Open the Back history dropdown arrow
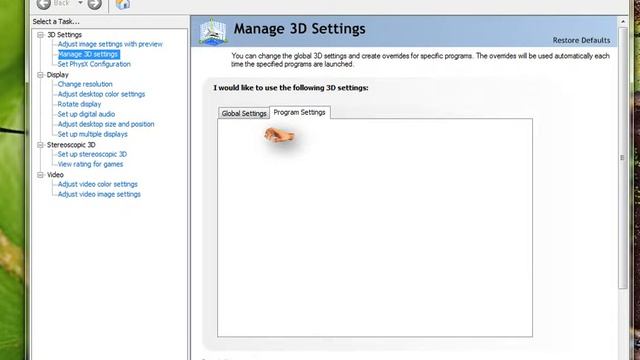Image resolution: width=640 pixels, height=360 pixels. tap(80, 3)
